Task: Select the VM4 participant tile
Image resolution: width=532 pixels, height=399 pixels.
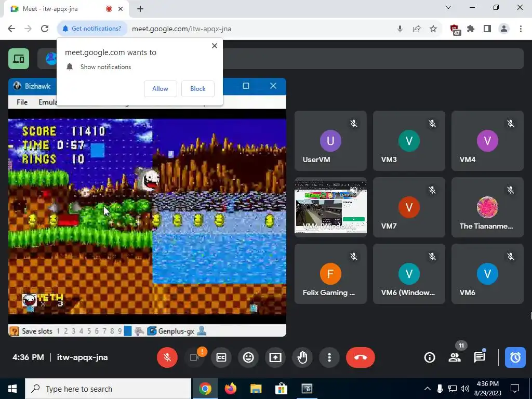Action: tap(487, 141)
